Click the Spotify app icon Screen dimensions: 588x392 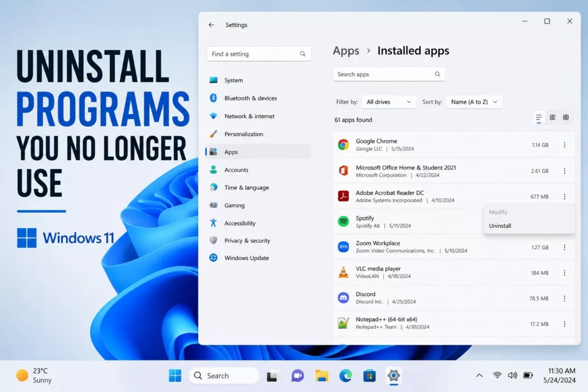(343, 222)
